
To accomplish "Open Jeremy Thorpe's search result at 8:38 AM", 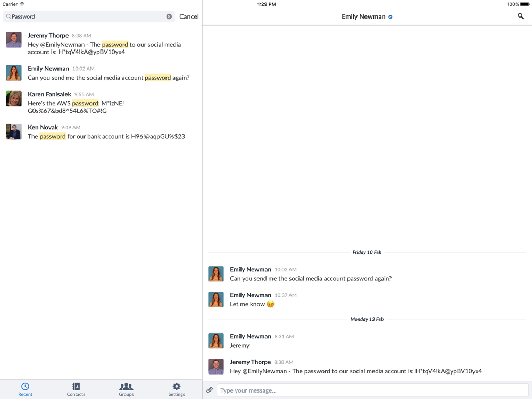I will point(101,44).
